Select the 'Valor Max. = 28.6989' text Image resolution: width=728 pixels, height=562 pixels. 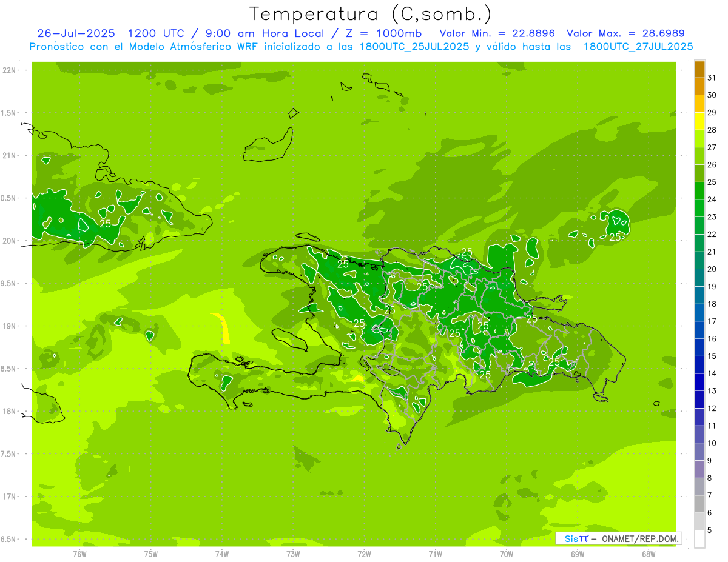point(625,33)
